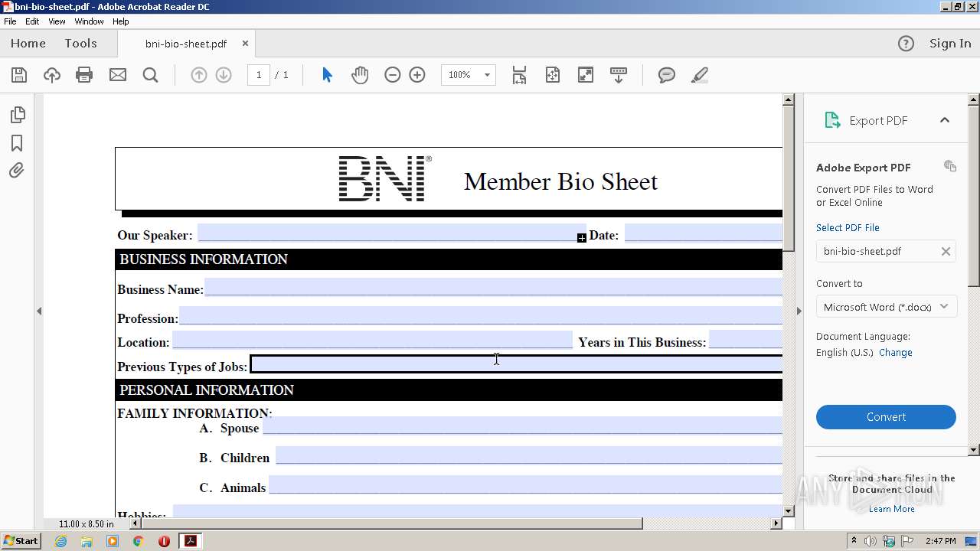Switch to the Home tab
Screen dimensions: 980x551
click(28, 44)
